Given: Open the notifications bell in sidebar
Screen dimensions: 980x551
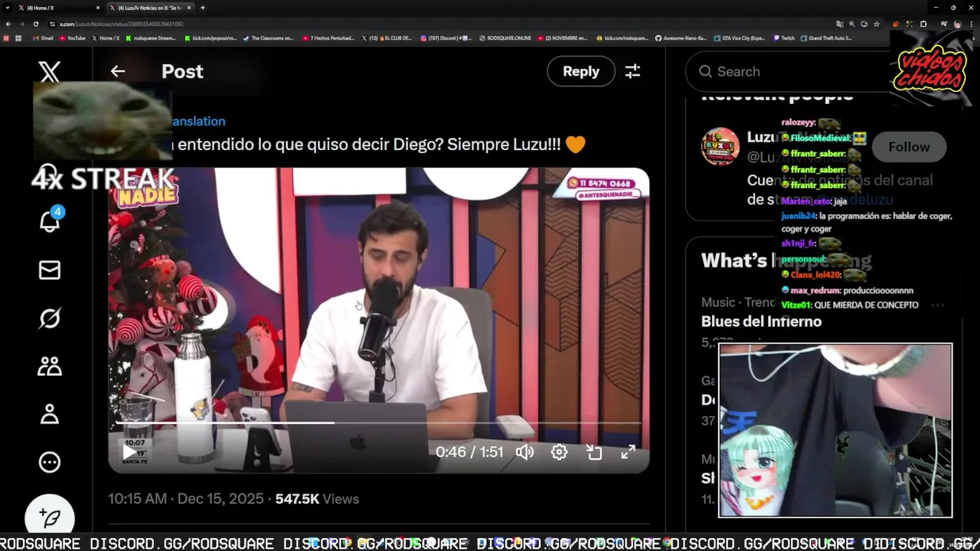Looking at the screenshot, I should pyautogui.click(x=50, y=220).
